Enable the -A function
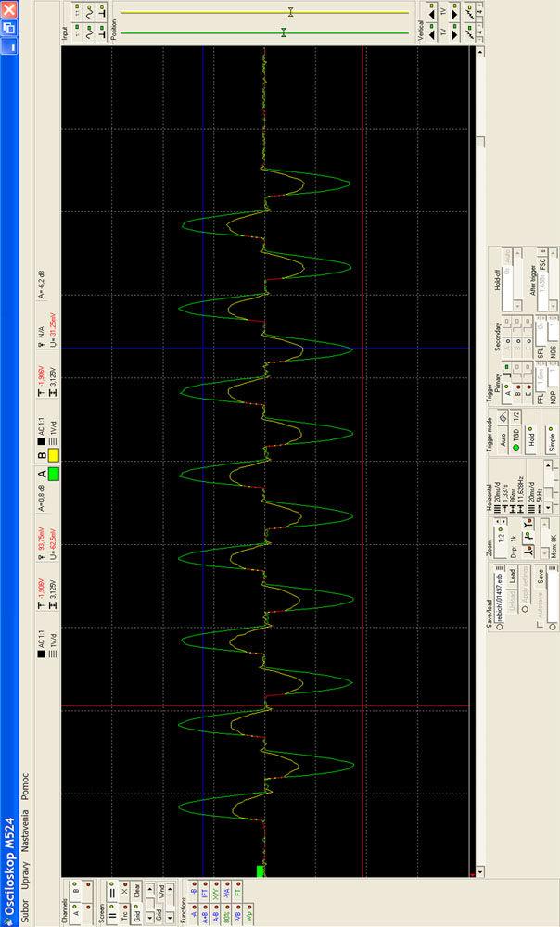 pos(194,913)
